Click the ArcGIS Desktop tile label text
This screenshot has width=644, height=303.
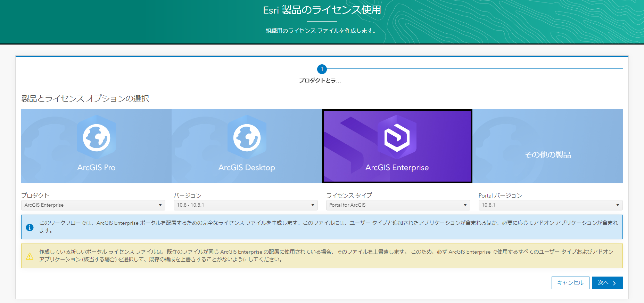coord(247,168)
